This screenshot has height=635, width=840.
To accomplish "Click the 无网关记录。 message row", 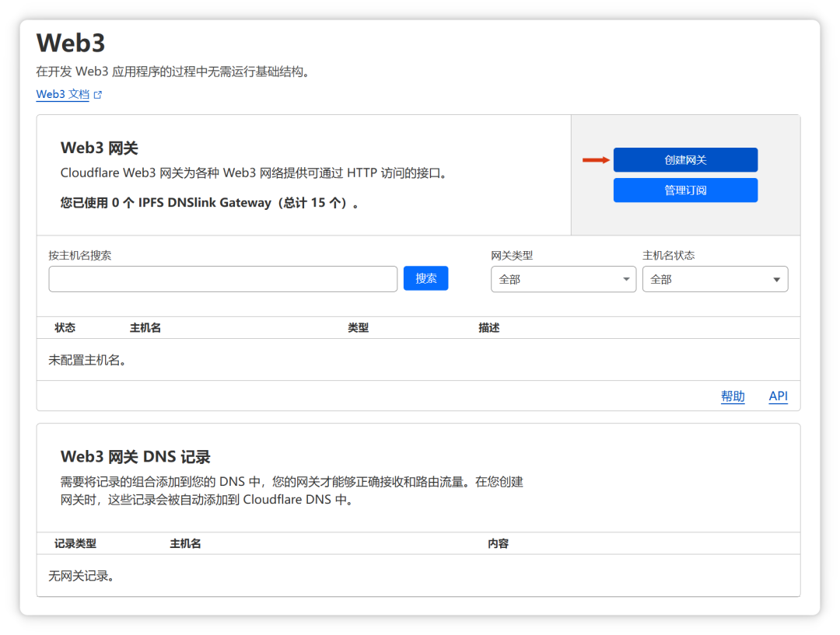I will coord(418,576).
